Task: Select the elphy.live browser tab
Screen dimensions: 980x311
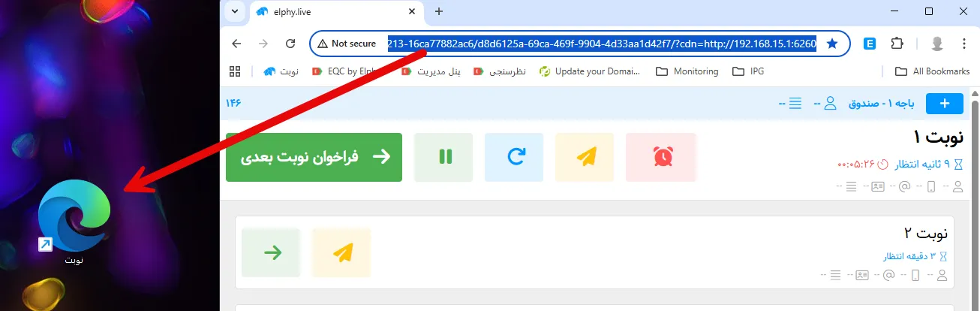Action: click(x=330, y=11)
